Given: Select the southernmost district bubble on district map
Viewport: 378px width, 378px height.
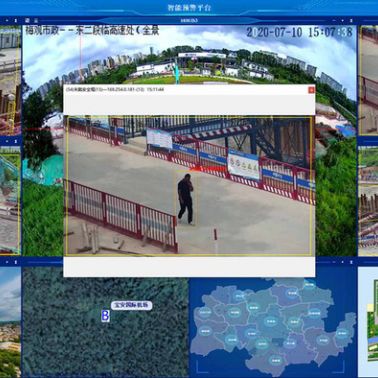Looking at the screenshot, I should 276,360.
